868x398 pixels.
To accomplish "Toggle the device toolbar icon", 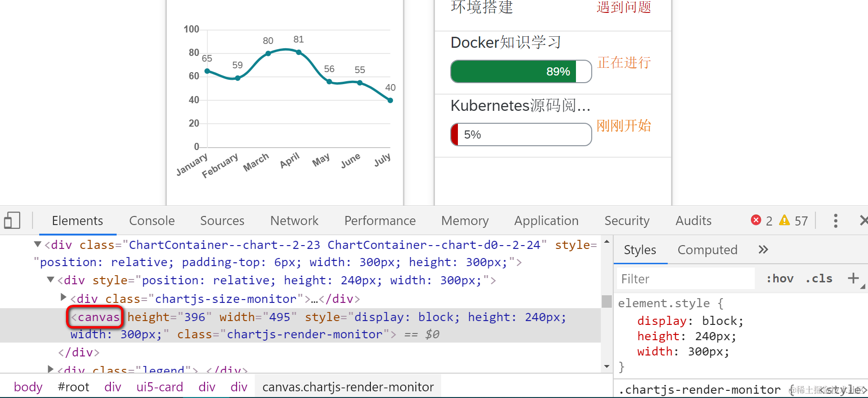I will pos(12,221).
